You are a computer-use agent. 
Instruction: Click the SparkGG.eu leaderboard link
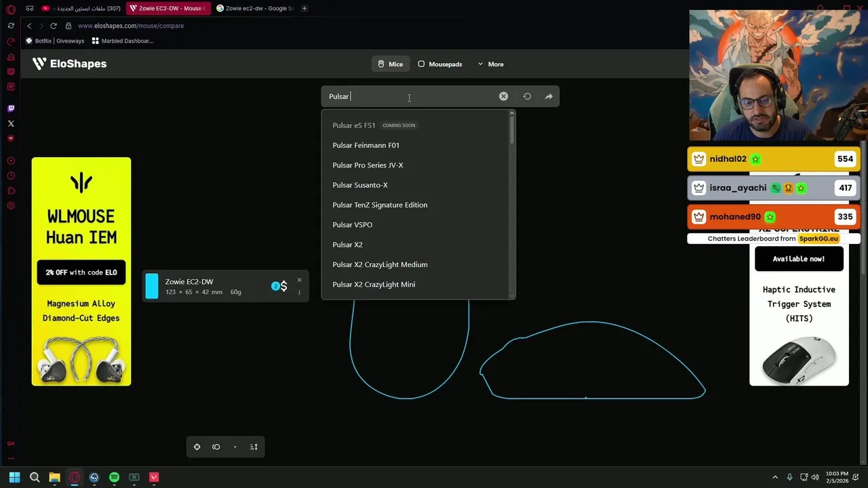click(x=818, y=239)
